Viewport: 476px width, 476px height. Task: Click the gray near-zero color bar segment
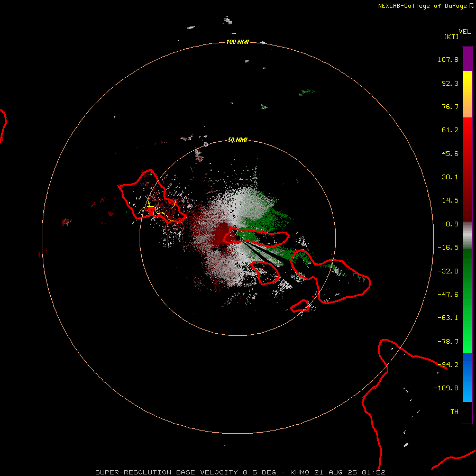[467, 235]
